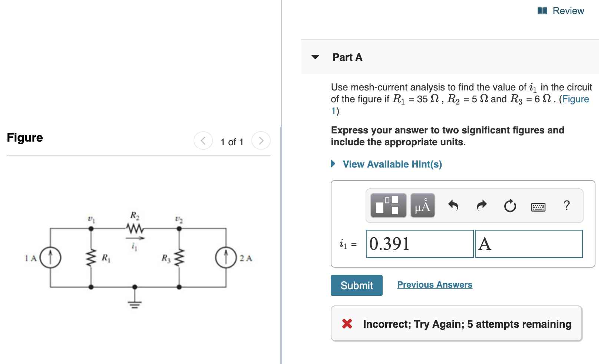Select the Part A heading

pos(347,57)
